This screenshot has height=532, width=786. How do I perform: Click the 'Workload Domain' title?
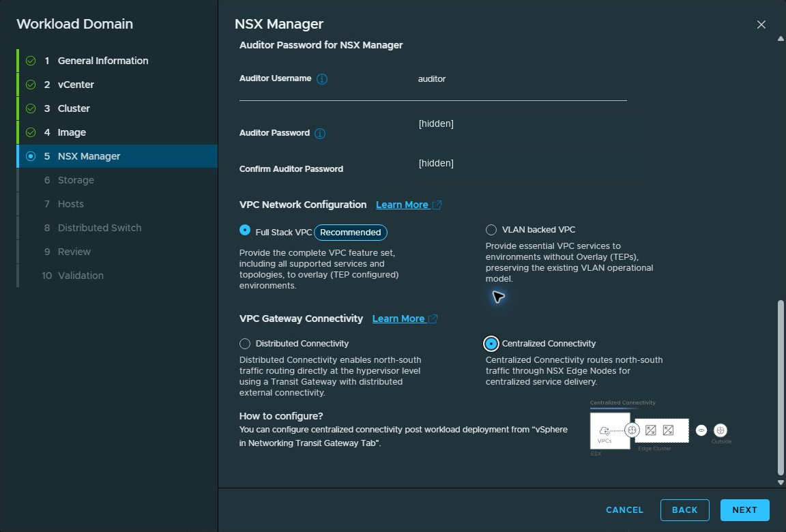click(74, 24)
